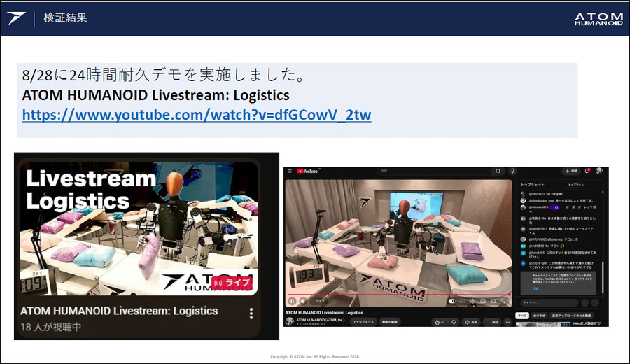Click the share arrow button
Viewport: 630px width, 364px height.
471,322
